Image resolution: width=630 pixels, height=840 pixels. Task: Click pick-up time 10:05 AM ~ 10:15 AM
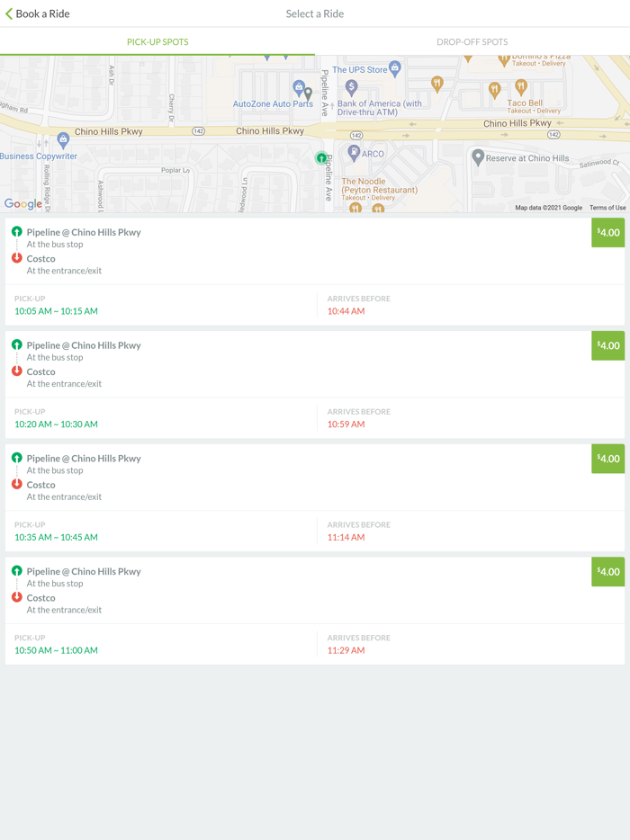coord(57,311)
